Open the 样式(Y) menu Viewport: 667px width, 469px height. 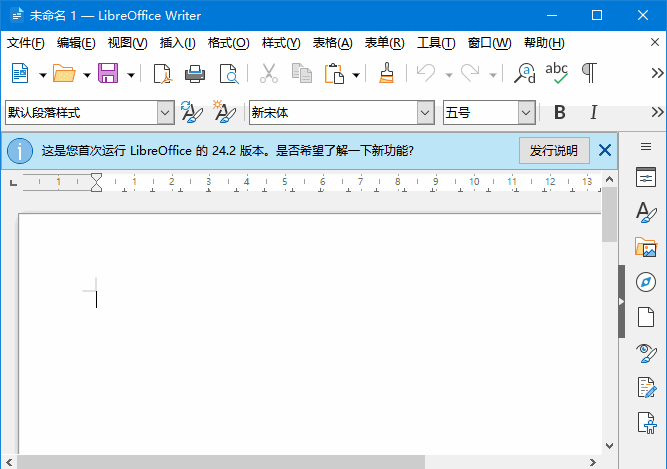(281, 43)
